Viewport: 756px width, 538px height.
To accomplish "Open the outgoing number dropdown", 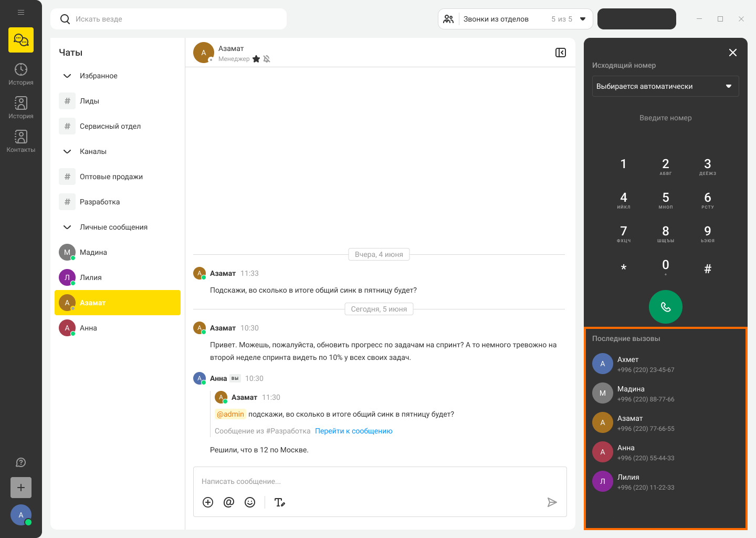I will click(x=666, y=86).
